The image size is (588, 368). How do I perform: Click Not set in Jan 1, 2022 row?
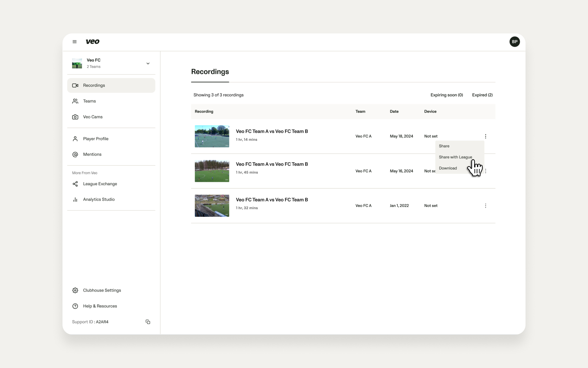pyautogui.click(x=431, y=206)
